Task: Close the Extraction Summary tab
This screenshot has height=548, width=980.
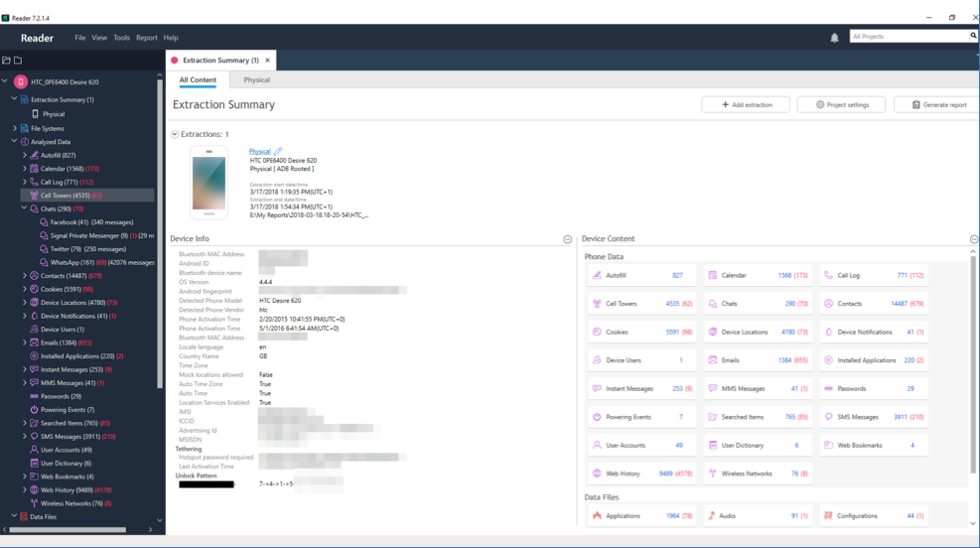Action: pyautogui.click(x=267, y=61)
